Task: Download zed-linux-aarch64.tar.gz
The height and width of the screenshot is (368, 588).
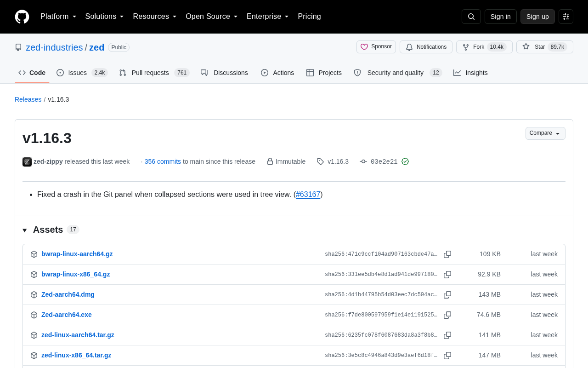Action: (x=78, y=335)
